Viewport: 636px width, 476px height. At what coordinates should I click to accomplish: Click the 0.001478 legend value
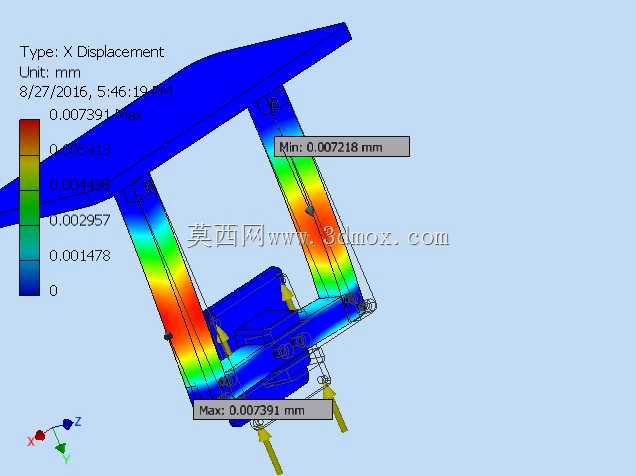(x=80, y=255)
